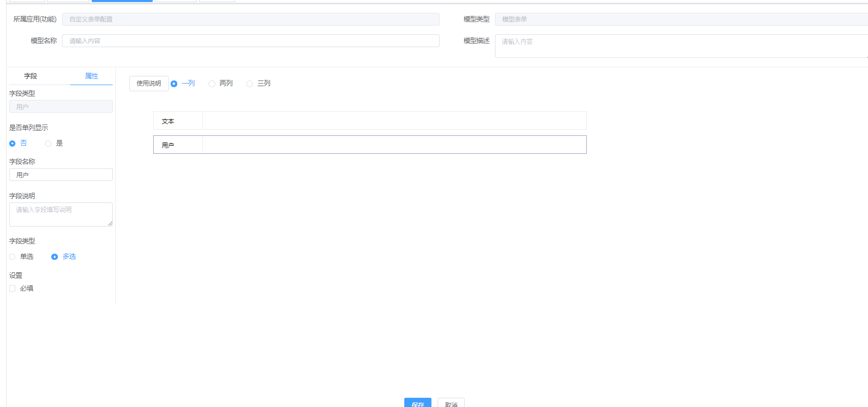Focus the 模型描述 text area
This screenshot has width=868, height=407.
680,46
